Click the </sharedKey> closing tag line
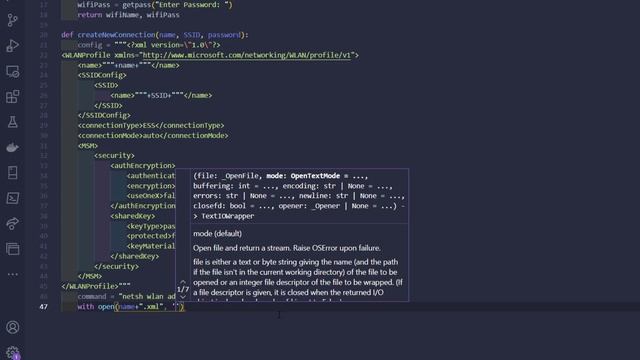The width and height of the screenshot is (640, 360). 135,256
